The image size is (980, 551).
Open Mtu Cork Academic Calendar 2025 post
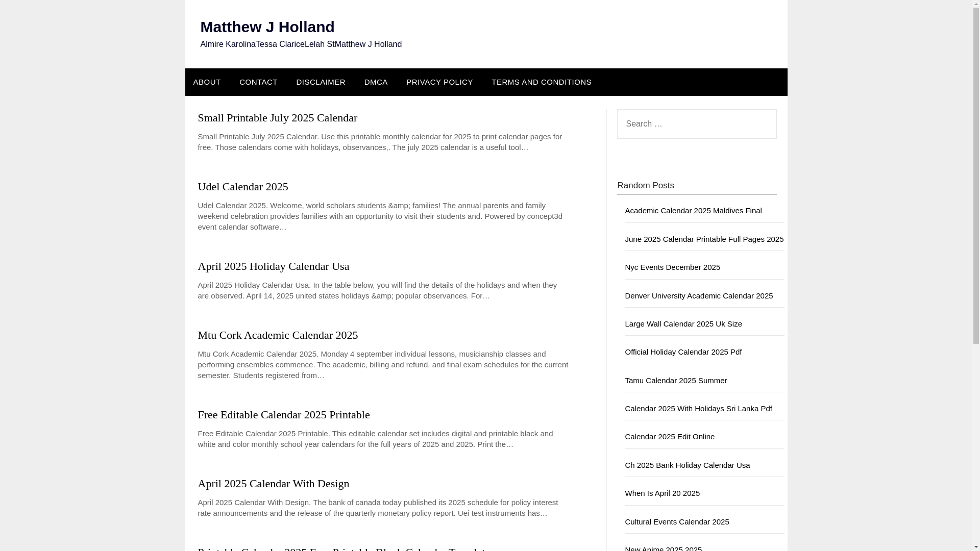[x=278, y=335]
